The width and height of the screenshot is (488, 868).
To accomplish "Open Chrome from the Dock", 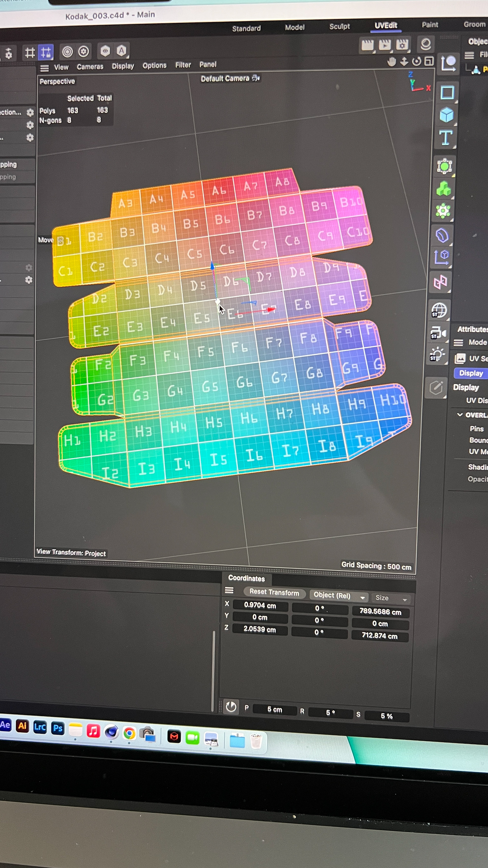I will [x=129, y=733].
